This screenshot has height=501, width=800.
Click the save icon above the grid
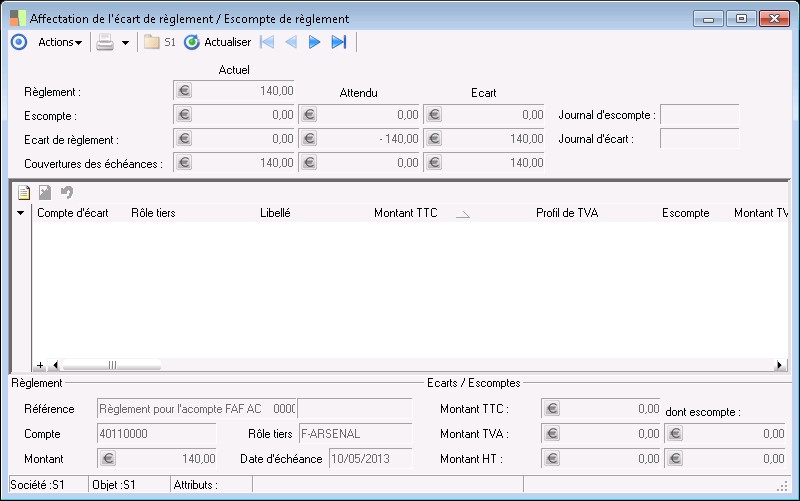tap(45, 192)
